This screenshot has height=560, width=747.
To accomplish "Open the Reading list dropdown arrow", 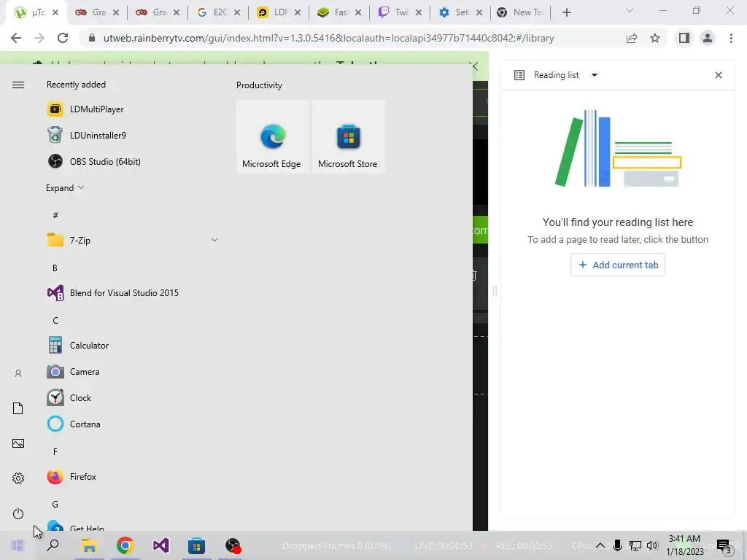I will pos(594,75).
